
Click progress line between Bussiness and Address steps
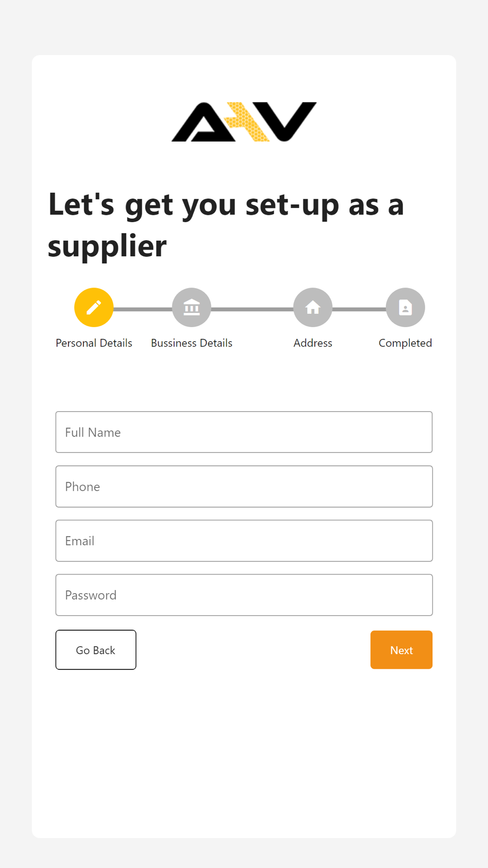pos(252,310)
